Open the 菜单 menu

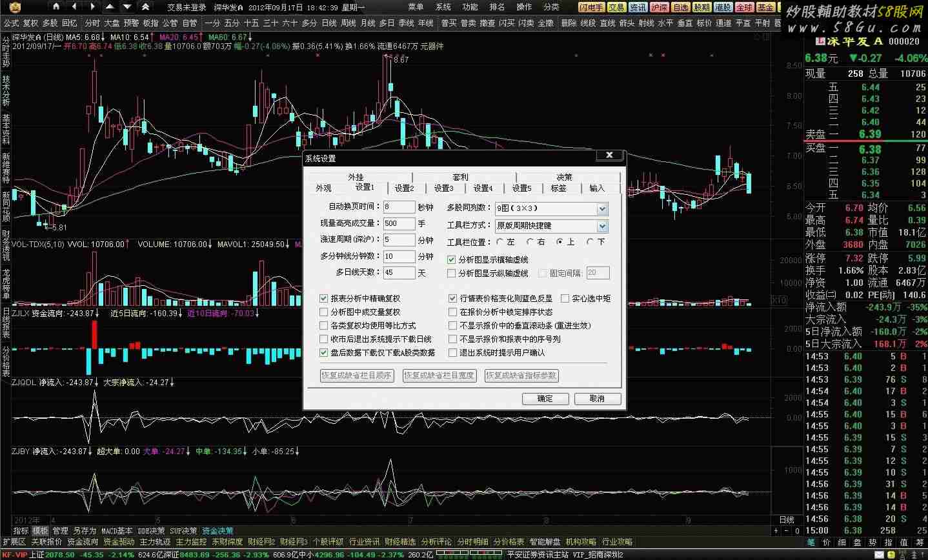416,7
